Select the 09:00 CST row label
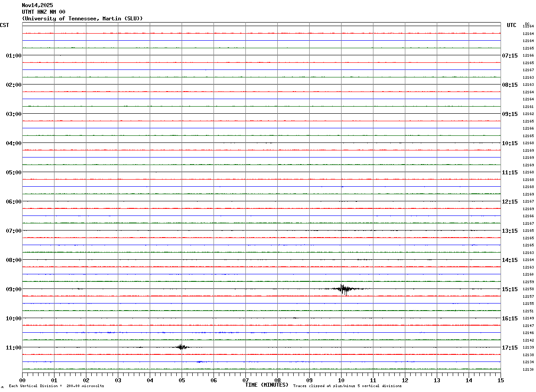This screenshot has height=392, width=536. point(13,289)
